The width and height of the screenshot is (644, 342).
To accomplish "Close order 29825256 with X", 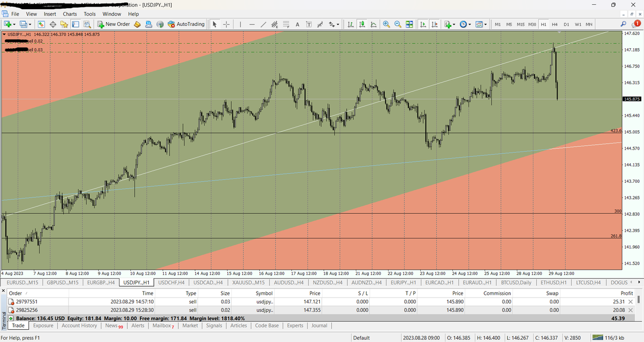I will tap(630, 310).
